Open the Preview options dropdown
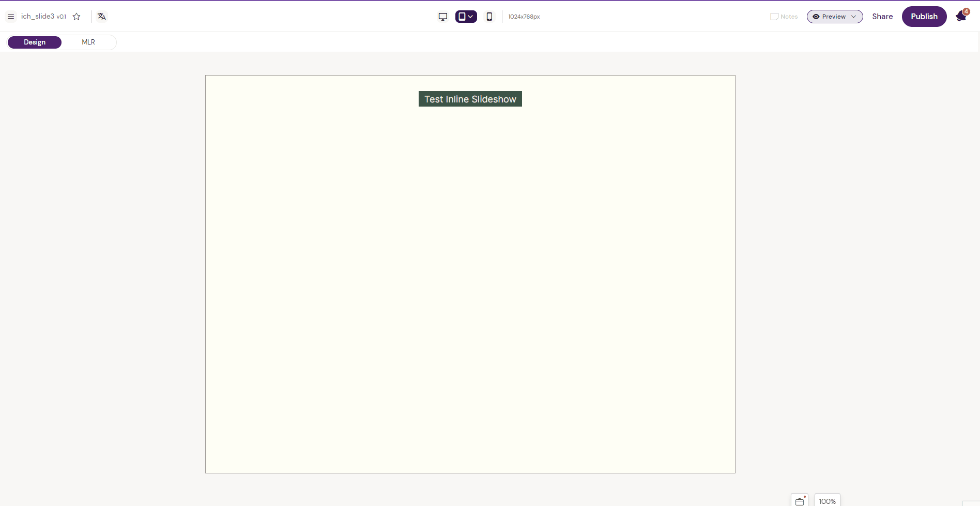This screenshot has height=506, width=980. click(853, 16)
